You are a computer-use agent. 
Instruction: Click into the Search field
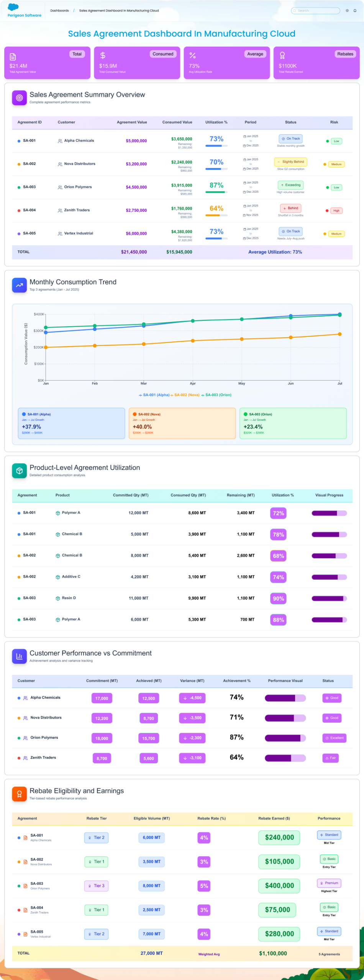316,11
